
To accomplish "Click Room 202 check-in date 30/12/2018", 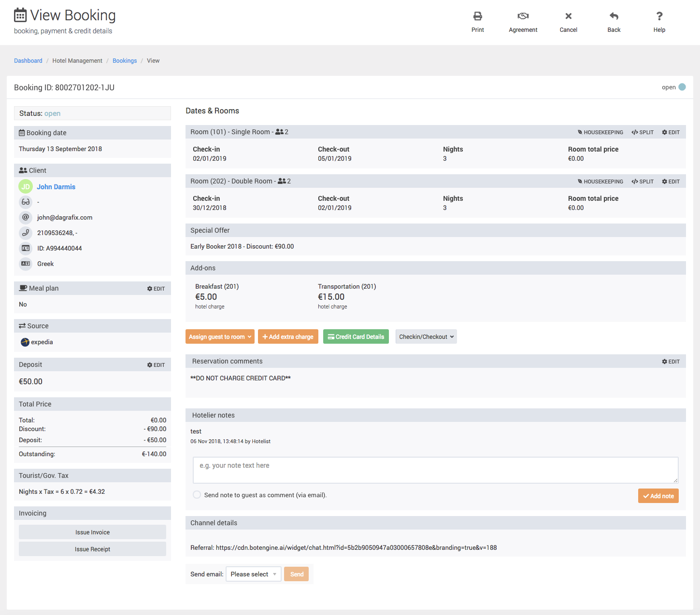I will click(x=209, y=208).
